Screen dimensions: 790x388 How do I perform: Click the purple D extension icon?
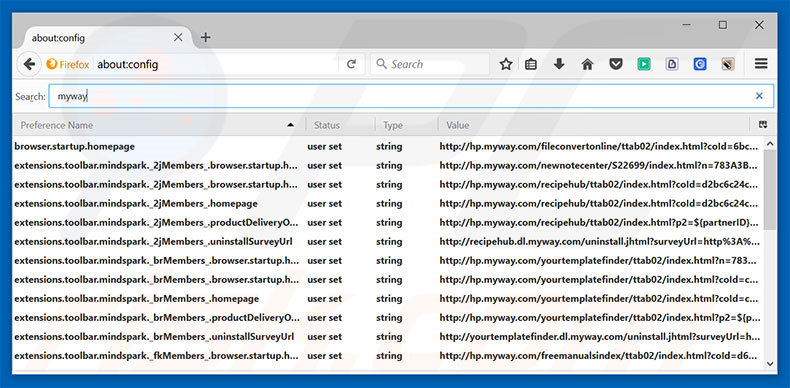672,64
